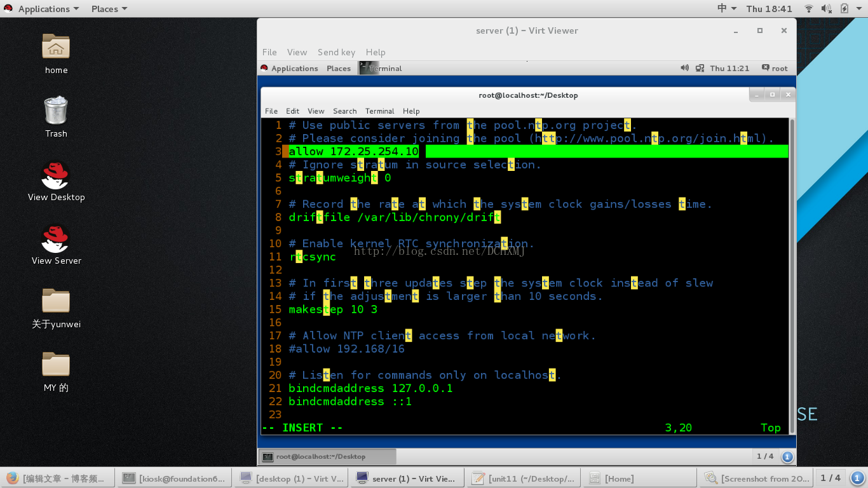Image resolution: width=868 pixels, height=488 pixels.
Task: Open Virt Viewer View menu
Action: [297, 52]
